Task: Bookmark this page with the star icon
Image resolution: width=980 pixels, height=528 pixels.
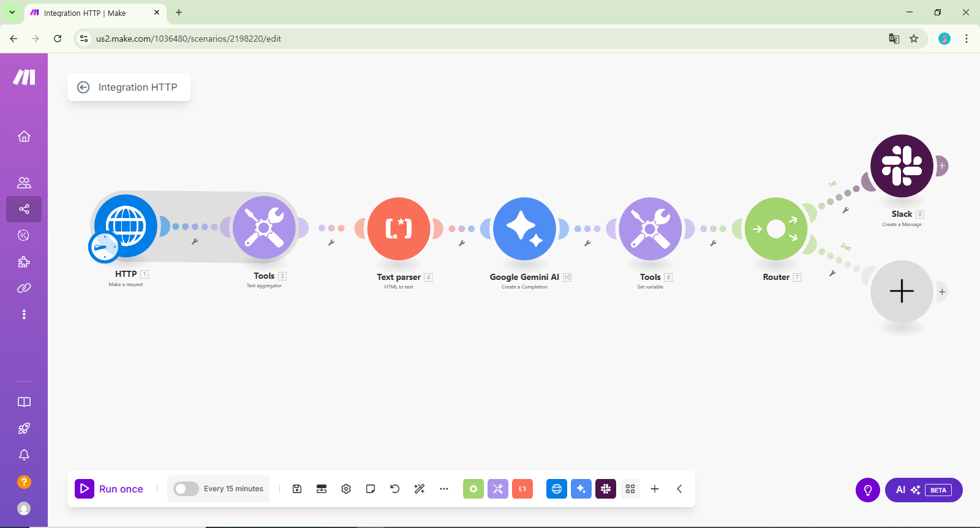Action: 914,39
